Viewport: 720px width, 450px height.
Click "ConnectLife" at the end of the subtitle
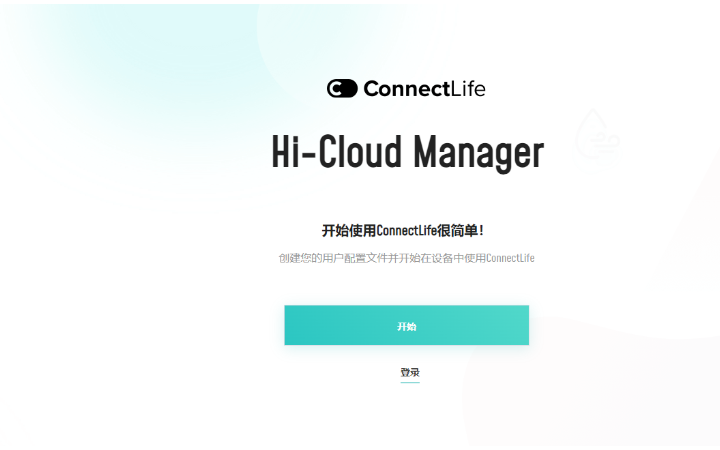pos(510,258)
